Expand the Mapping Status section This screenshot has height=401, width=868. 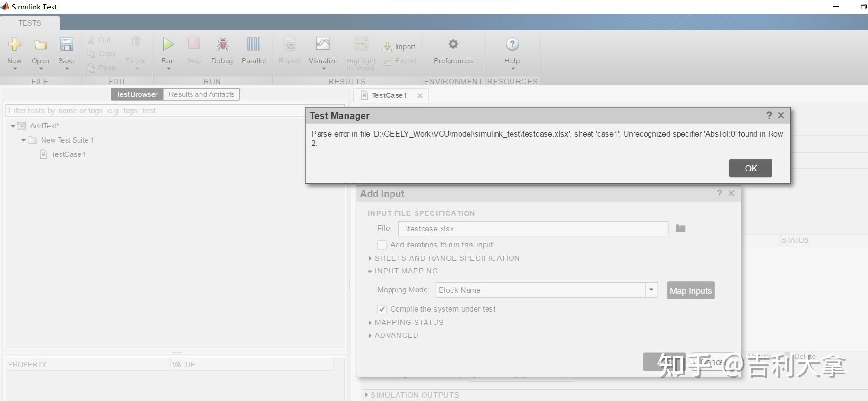click(370, 323)
